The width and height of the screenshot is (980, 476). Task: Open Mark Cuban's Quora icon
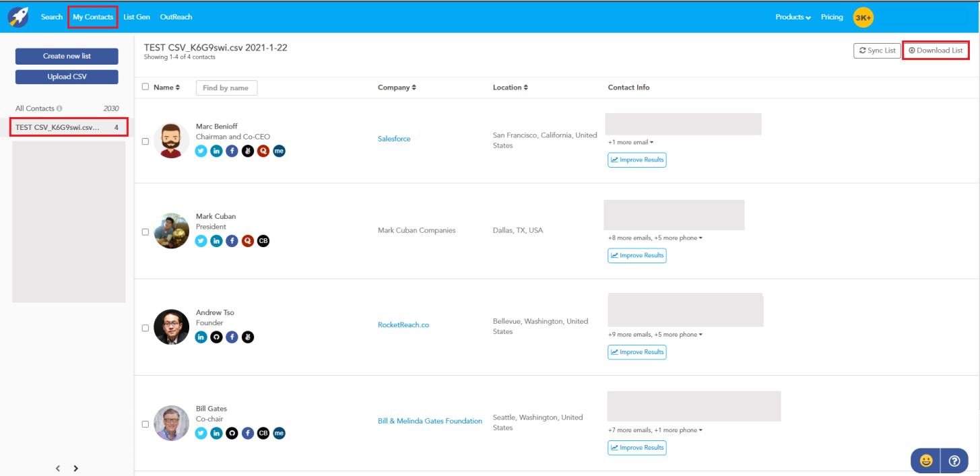pyautogui.click(x=248, y=240)
